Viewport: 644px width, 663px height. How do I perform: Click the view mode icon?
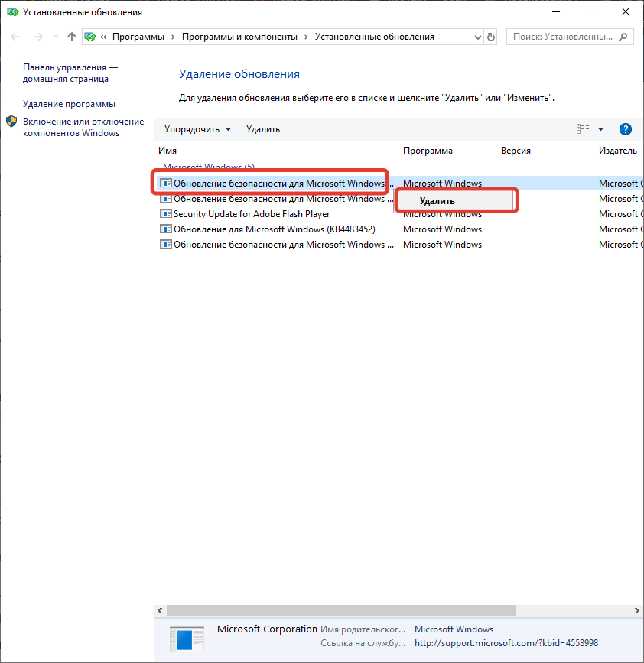coord(583,129)
